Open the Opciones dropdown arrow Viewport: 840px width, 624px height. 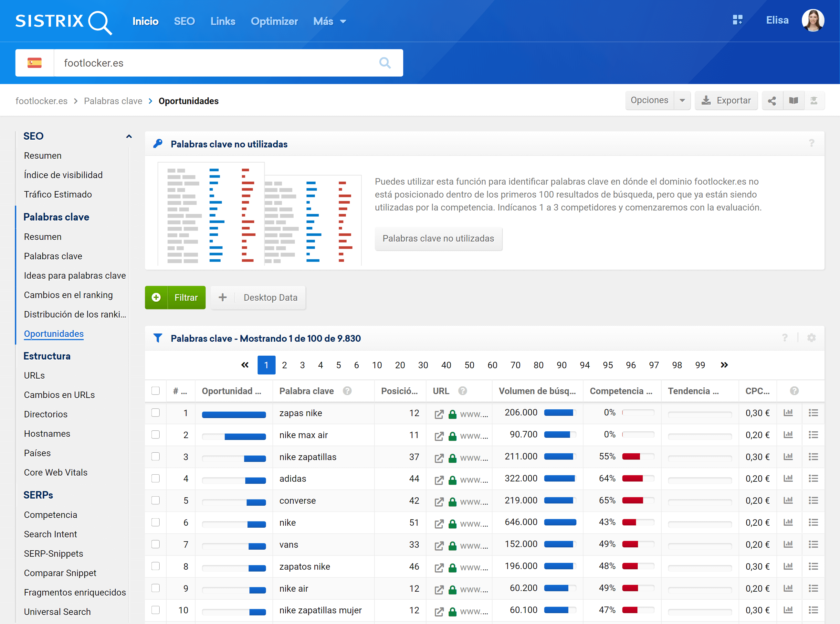[682, 101]
